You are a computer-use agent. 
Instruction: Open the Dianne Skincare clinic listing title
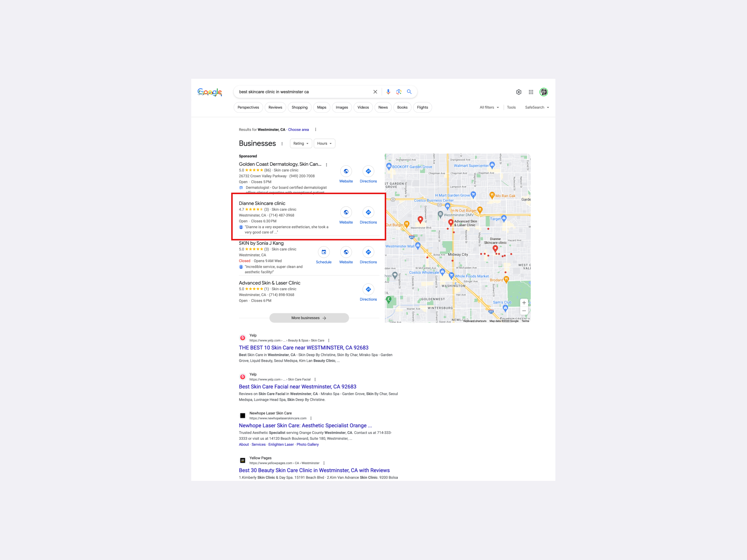pos(262,203)
